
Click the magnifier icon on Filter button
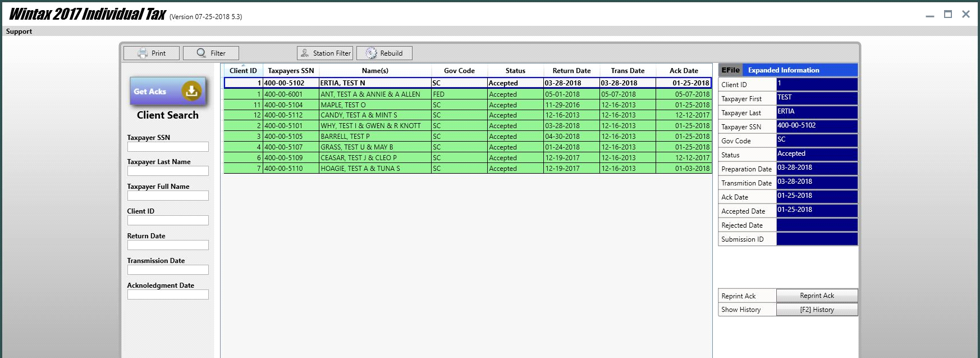[201, 53]
